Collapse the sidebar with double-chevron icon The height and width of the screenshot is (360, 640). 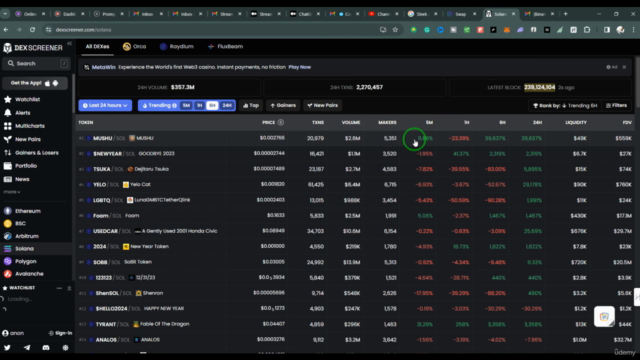click(69, 43)
